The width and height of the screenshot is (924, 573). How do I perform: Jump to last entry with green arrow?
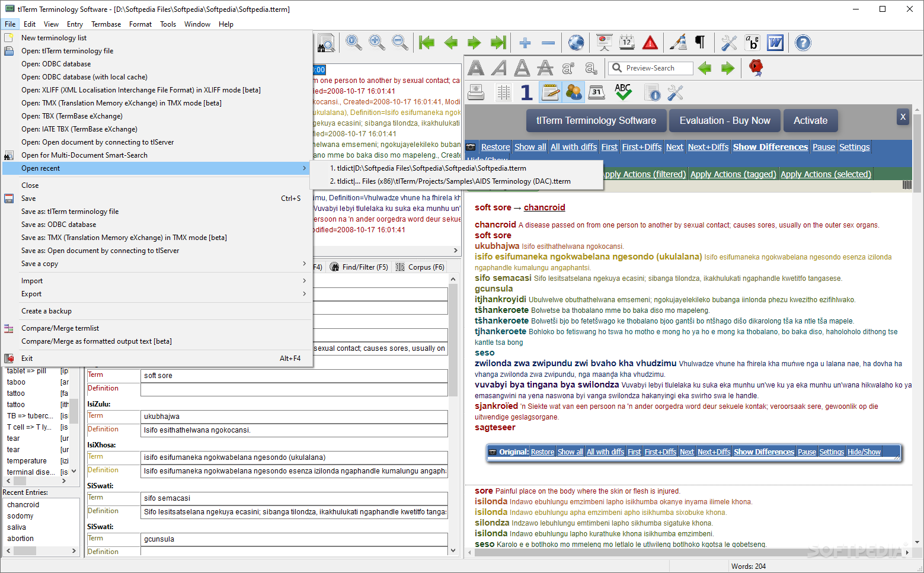coord(498,43)
